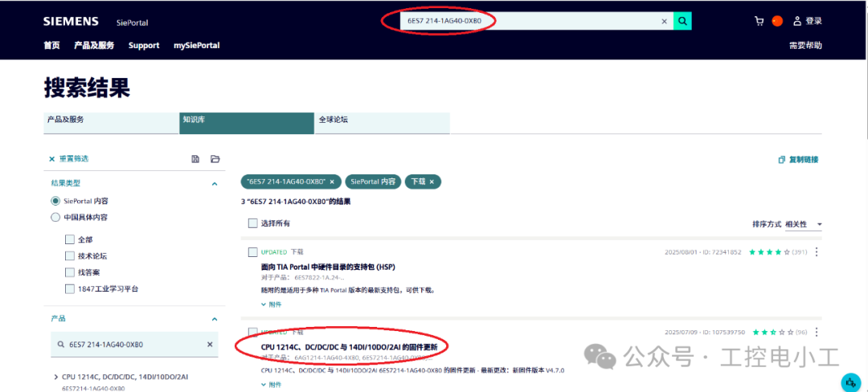Switch to the 产品及服务 results tab

(x=111, y=123)
